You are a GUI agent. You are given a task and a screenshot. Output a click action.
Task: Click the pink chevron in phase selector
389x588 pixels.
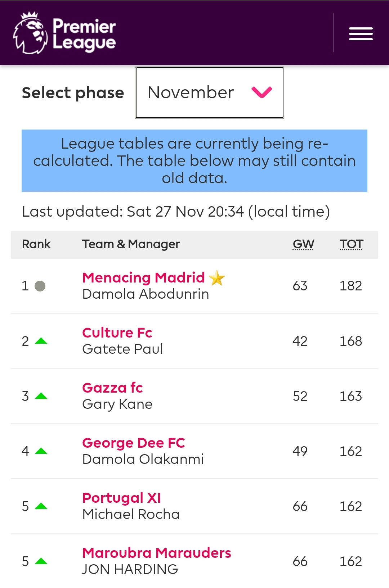tap(262, 92)
